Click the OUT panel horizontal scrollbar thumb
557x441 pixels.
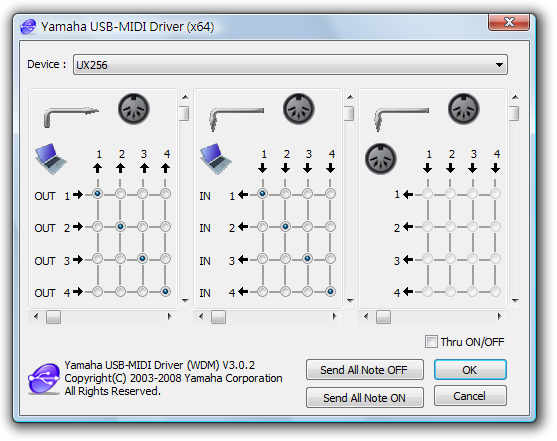(x=53, y=317)
